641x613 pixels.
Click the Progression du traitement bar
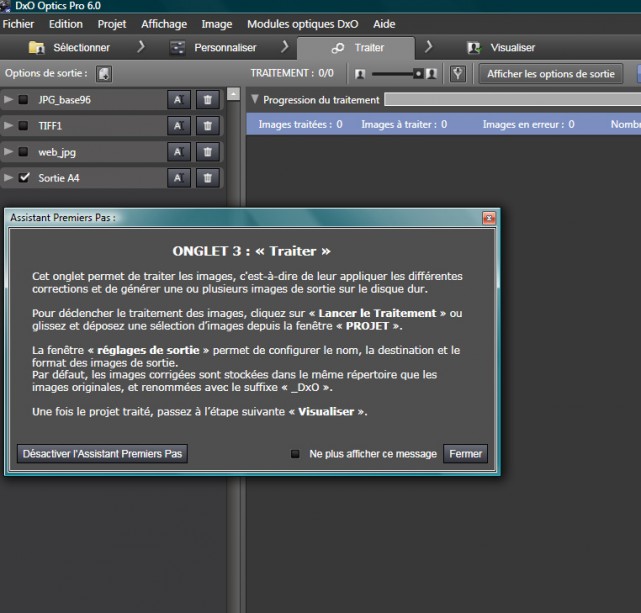click(513, 99)
